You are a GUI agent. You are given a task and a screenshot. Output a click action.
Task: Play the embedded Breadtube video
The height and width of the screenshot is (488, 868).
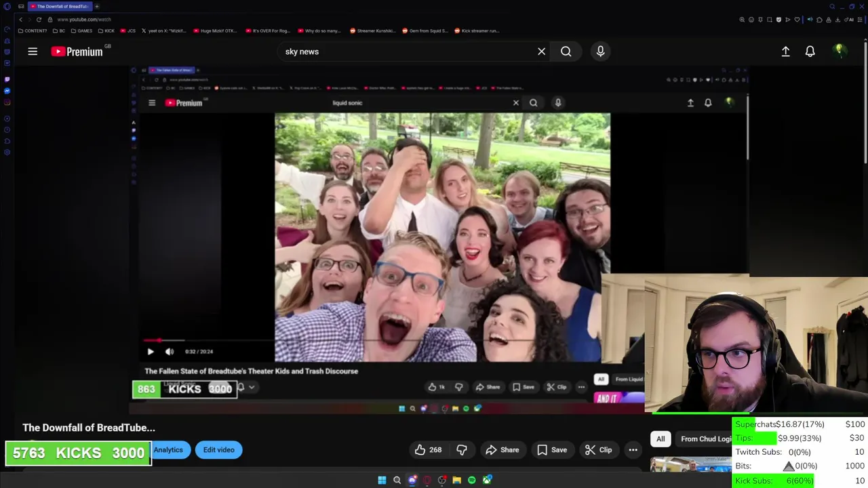tap(151, 352)
